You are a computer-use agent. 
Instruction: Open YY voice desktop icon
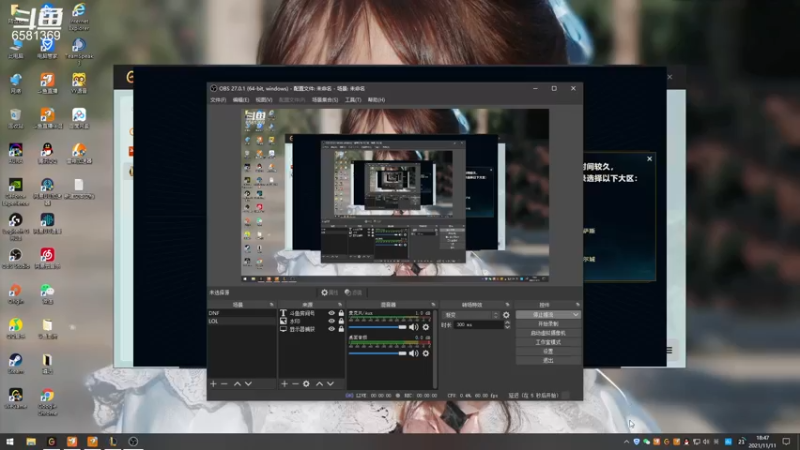pos(79,83)
